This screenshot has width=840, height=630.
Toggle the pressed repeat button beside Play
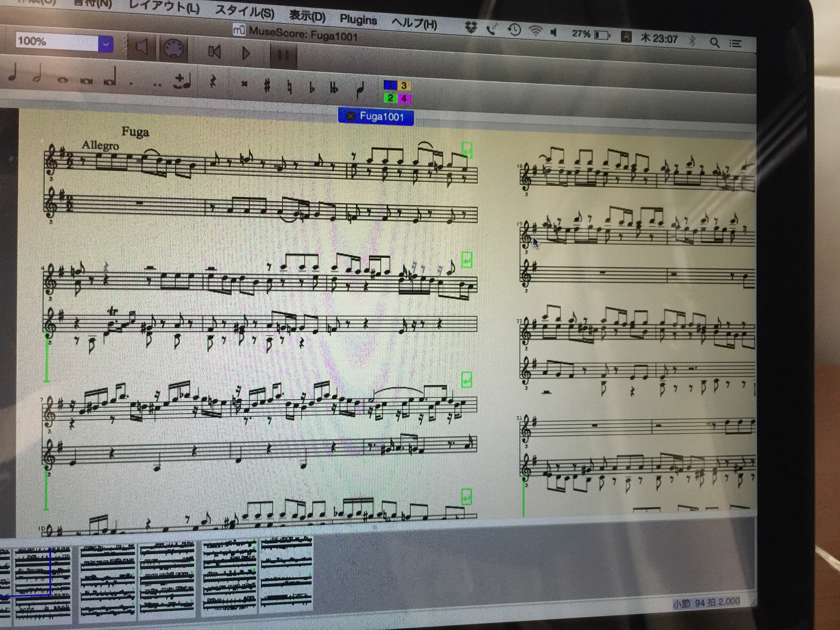[x=283, y=55]
